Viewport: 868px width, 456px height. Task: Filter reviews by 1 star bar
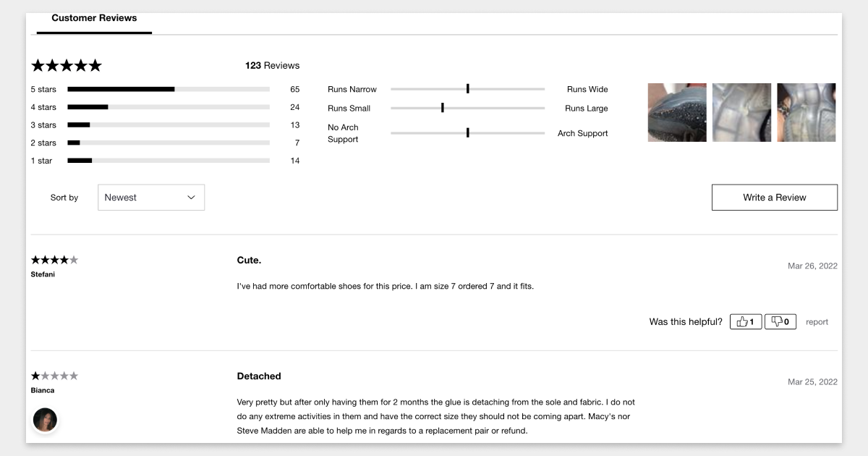[169, 161]
